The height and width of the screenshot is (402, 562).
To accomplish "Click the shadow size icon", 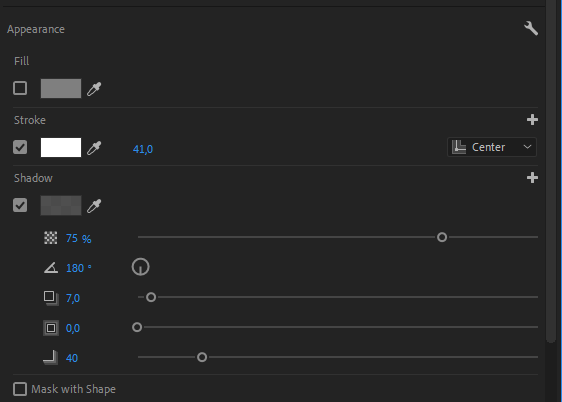I will (51, 328).
